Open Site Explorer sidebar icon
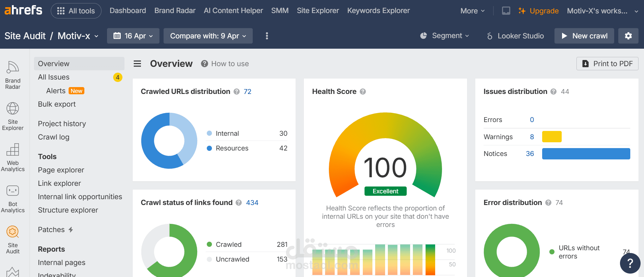 [x=13, y=116]
